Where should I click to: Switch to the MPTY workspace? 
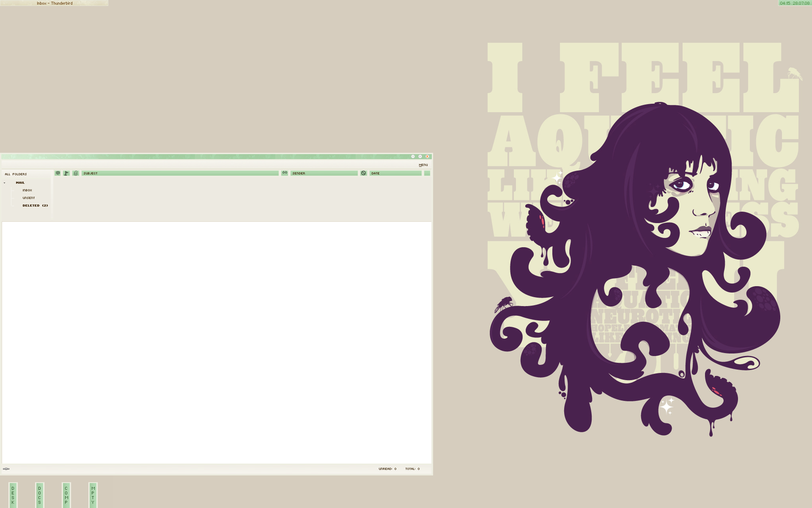pos(93,495)
